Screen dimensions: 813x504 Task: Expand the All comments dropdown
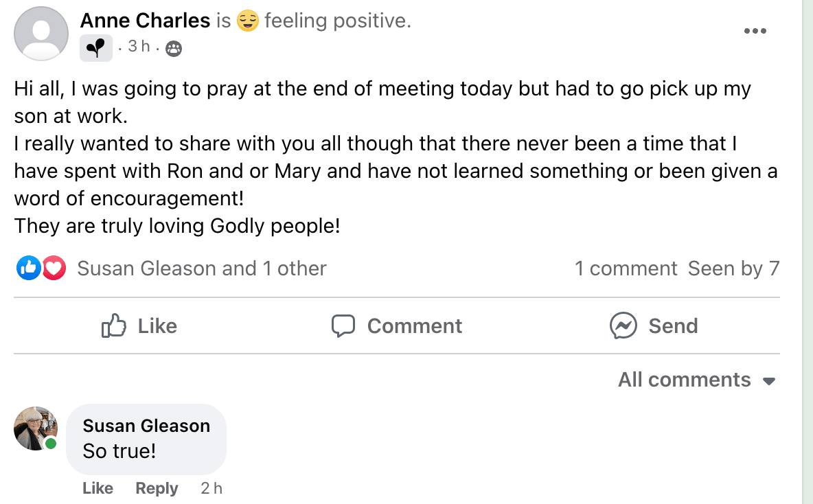pyautogui.click(x=696, y=380)
